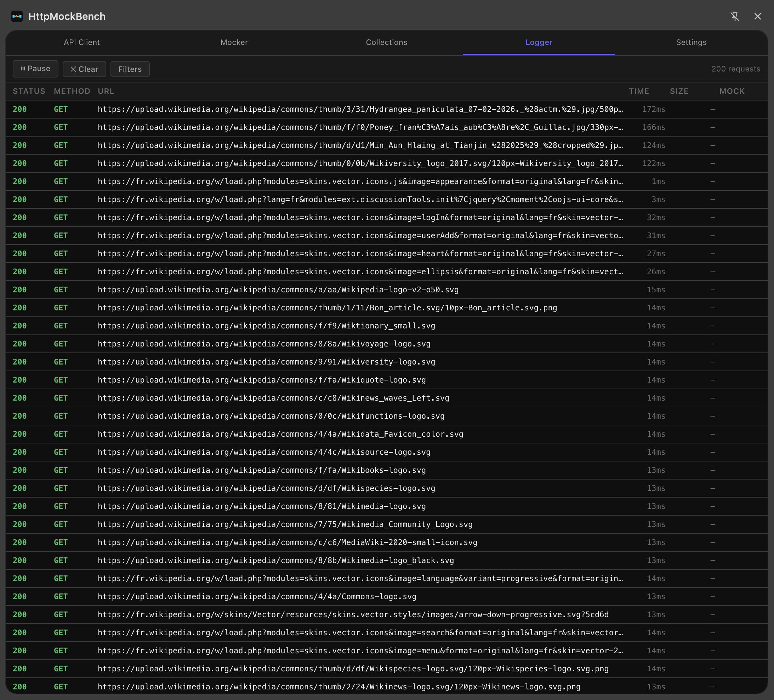This screenshot has width=774, height=700.
Task: Select the Wikiversity_logo_2017.svg request
Action: point(386,163)
